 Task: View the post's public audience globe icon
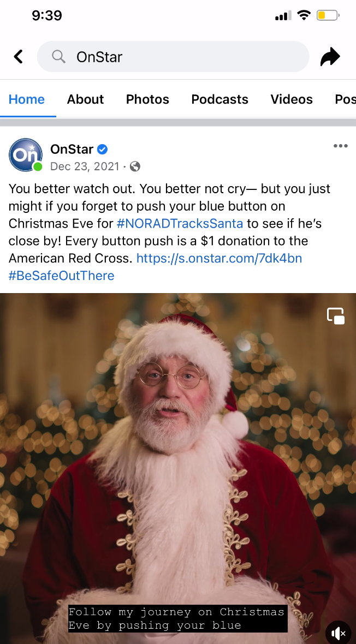[135, 166]
